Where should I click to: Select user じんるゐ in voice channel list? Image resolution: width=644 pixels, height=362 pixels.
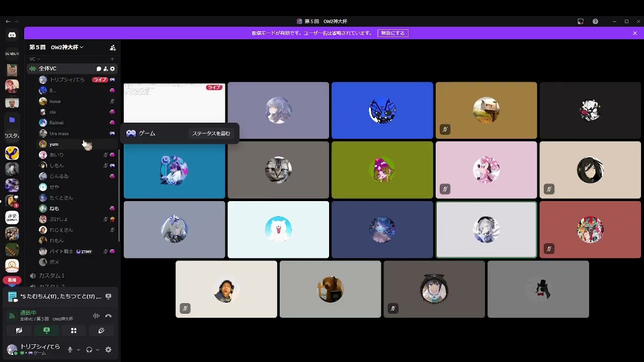point(77,176)
